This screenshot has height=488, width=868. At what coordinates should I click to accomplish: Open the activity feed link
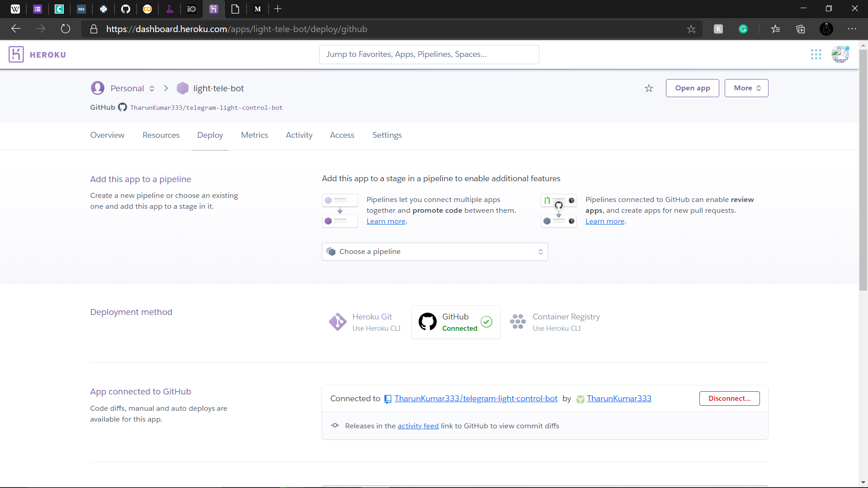coord(418,426)
